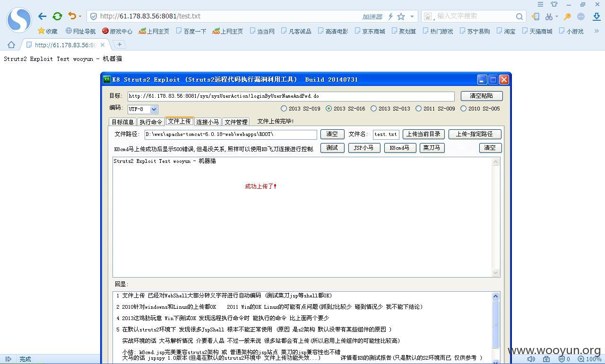Click 清空 next to the file path
The image size is (605, 364).
tap(332, 134)
